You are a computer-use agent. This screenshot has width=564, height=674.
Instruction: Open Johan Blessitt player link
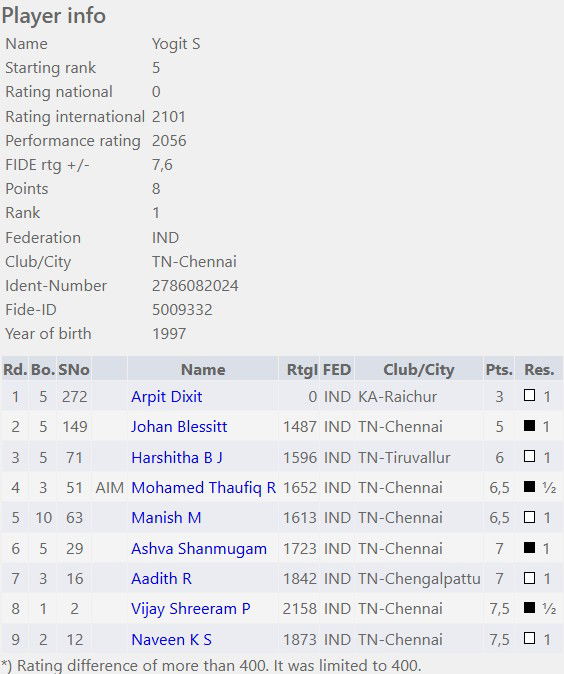point(179,426)
